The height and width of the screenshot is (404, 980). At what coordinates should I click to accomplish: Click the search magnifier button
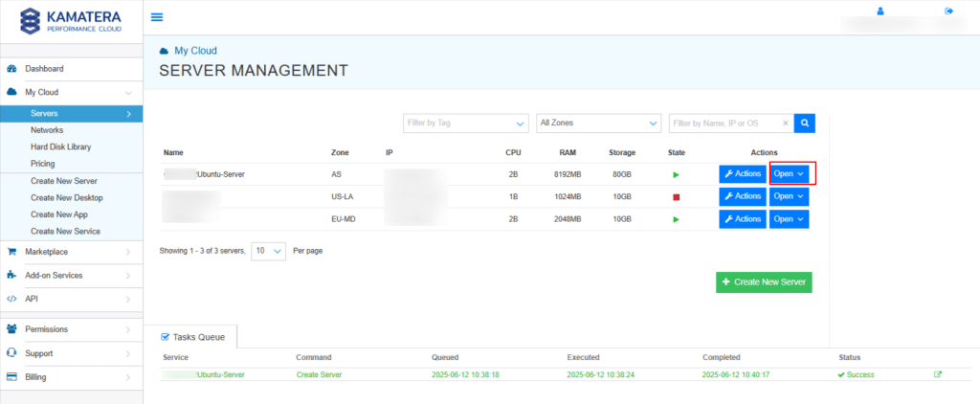pyautogui.click(x=806, y=123)
